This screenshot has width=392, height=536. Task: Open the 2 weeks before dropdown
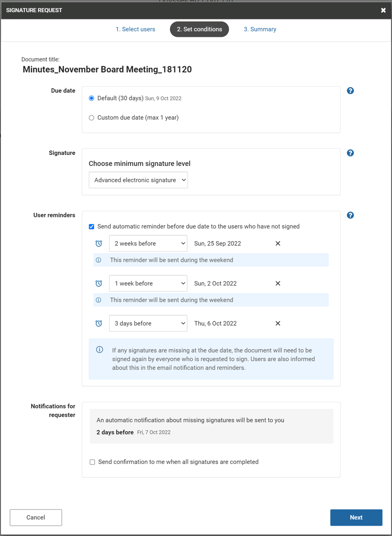click(x=148, y=243)
